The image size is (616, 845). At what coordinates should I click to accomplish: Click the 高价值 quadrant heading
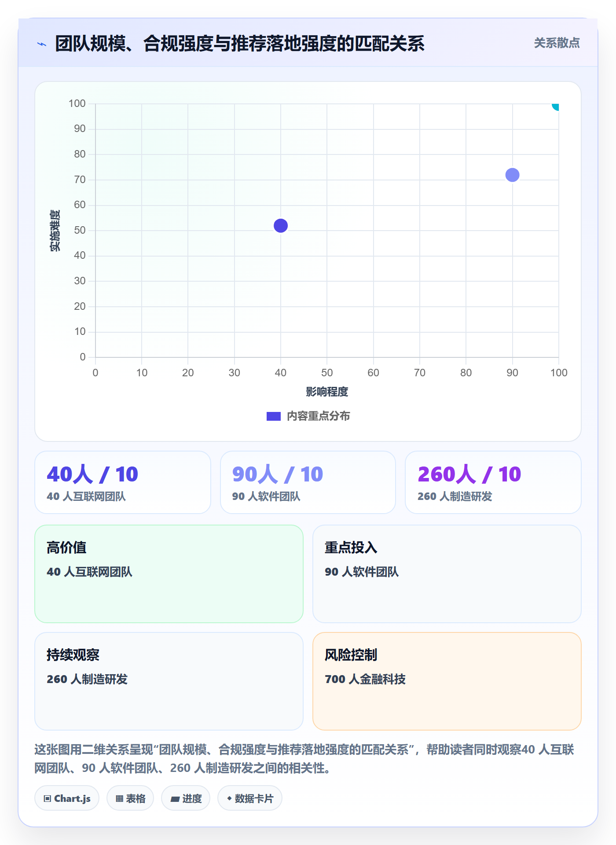click(66, 547)
